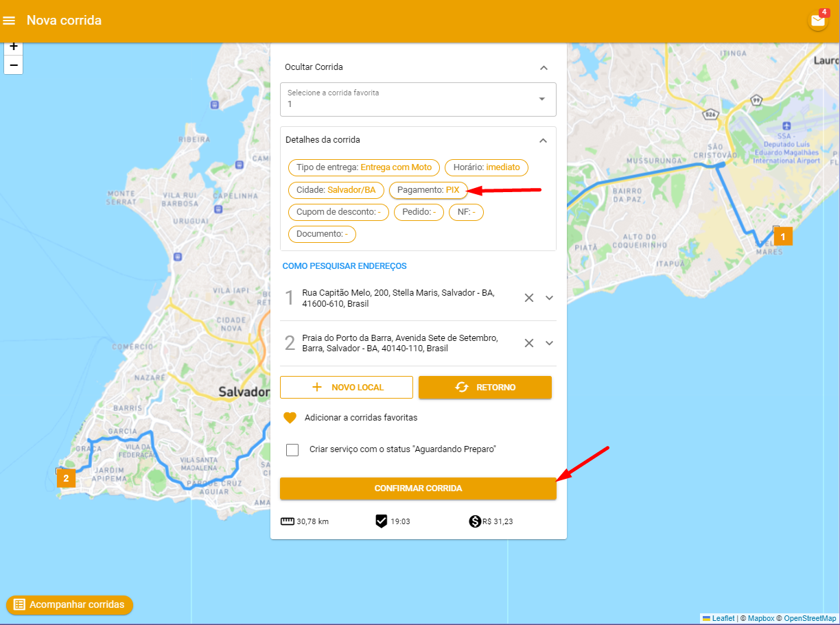Open the Como Pesquisar Endereços link

[345, 266]
